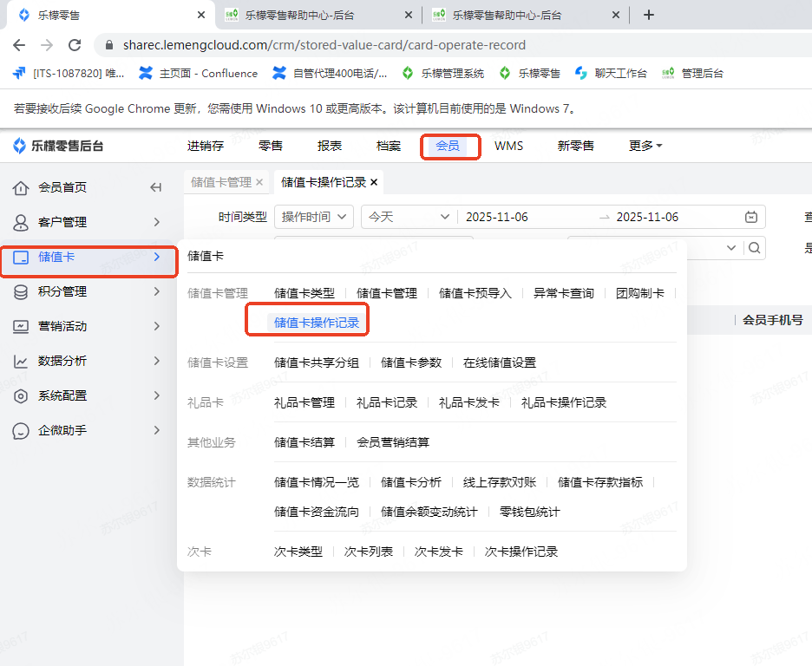This screenshot has width=812, height=666.
Task: Open the 零售 top menu
Action: pyautogui.click(x=271, y=146)
